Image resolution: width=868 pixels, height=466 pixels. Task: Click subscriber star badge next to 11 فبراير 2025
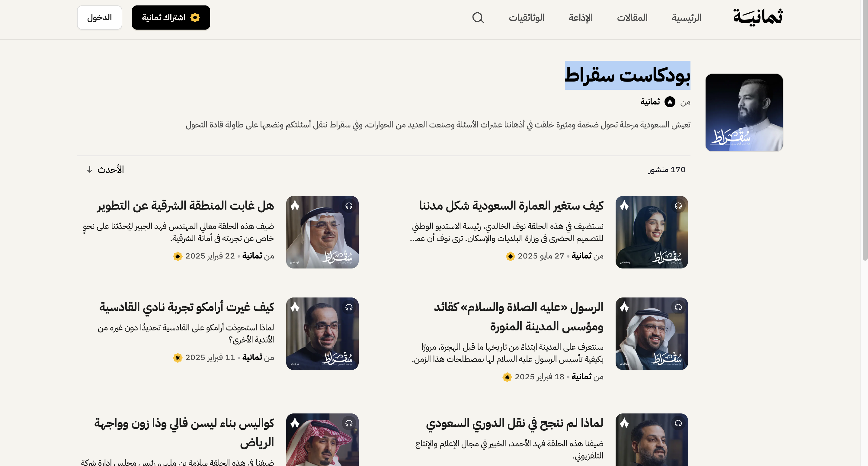[x=178, y=358]
